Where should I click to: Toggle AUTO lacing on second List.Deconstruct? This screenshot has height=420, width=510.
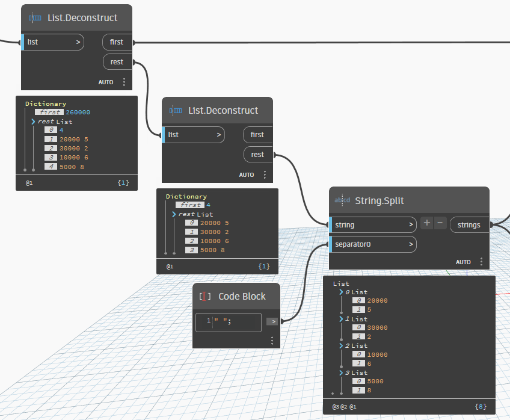(x=247, y=175)
